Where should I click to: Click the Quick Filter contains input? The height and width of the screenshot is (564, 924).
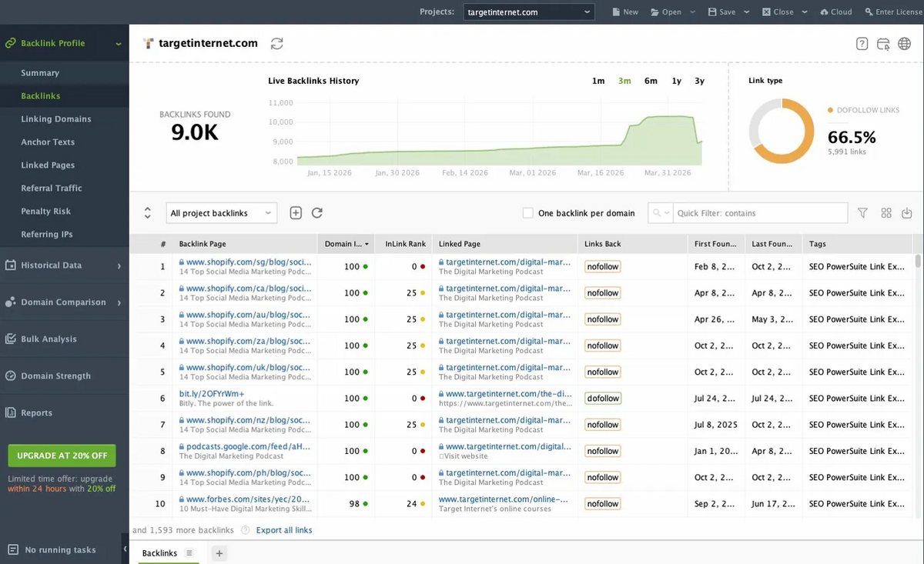[761, 213]
